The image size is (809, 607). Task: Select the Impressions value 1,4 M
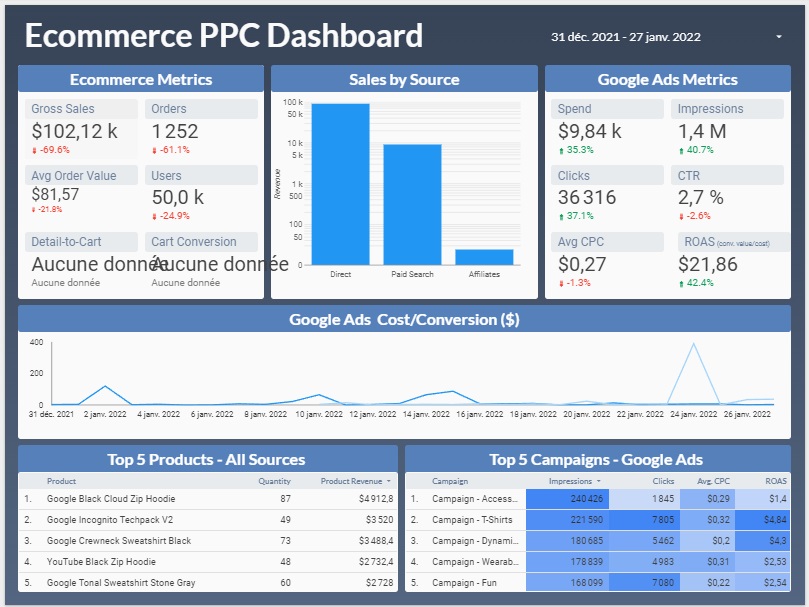[702, 131]
